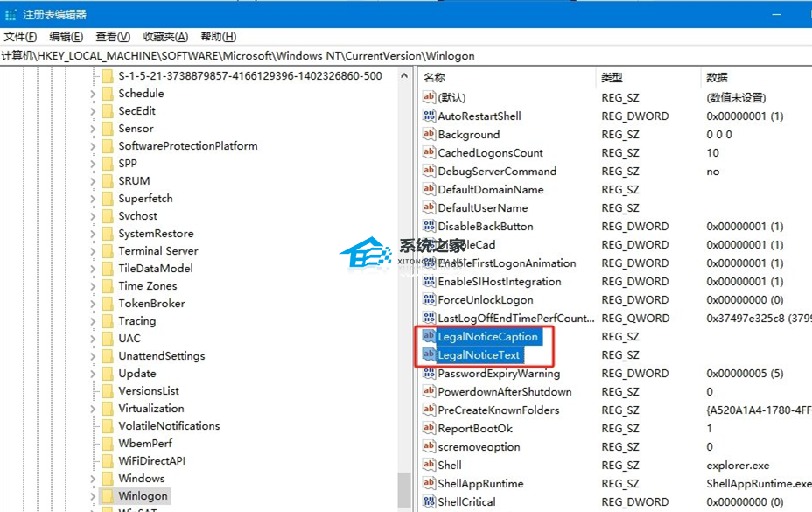The height and width of the screenshot is (512, 812).
Task: Select the UAC folder icon
Action: (108, 339)
